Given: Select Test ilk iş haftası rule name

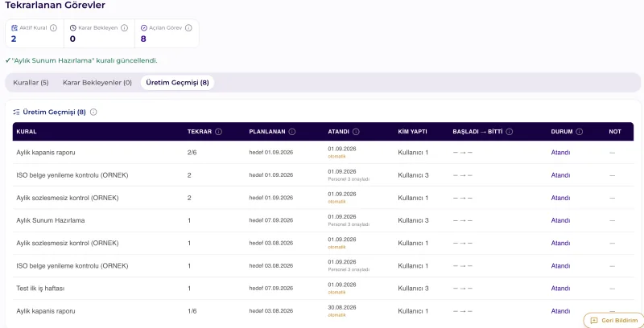Looking at the screenshot, I should coord(40,289).
